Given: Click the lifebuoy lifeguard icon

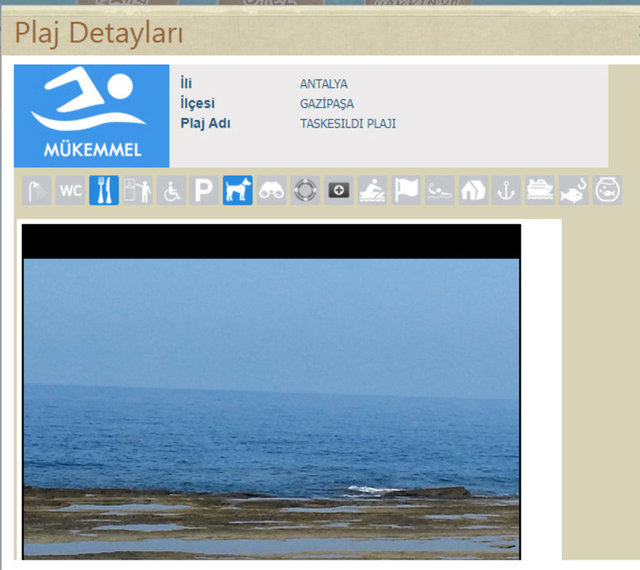Looking at the screenshot, I should point(305,190).
